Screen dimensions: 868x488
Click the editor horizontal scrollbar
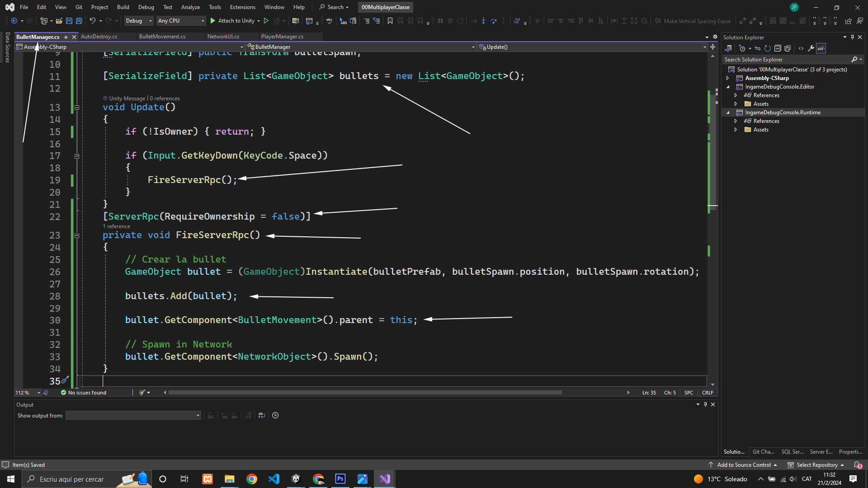pyautogui.click(x=364, y=393)
